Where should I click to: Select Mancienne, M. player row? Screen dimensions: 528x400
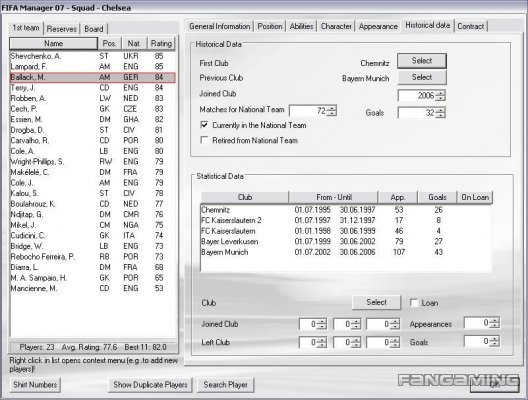93,289
